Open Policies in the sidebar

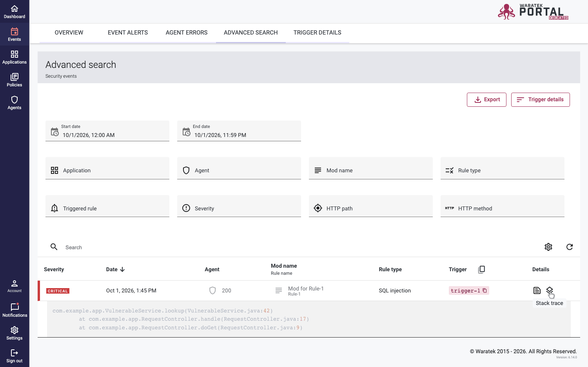pos(15,80)
